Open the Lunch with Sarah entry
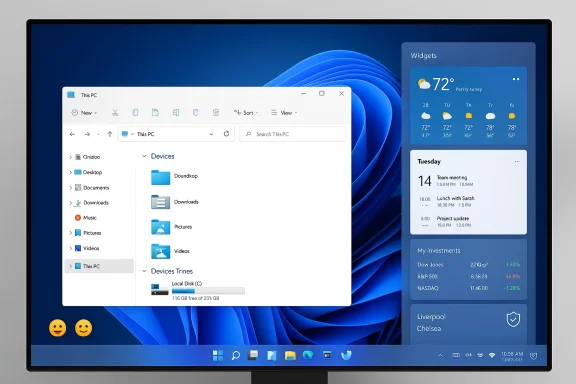 coord(456,201)
